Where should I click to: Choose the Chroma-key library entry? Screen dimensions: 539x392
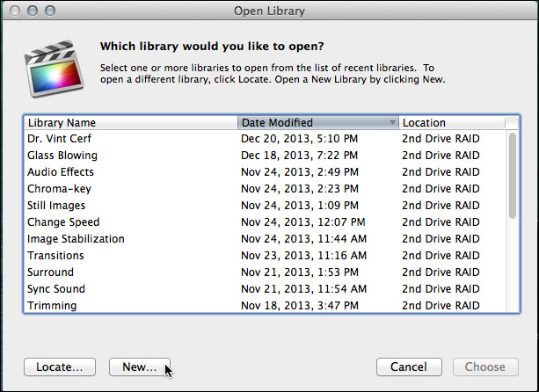[265, 189]
